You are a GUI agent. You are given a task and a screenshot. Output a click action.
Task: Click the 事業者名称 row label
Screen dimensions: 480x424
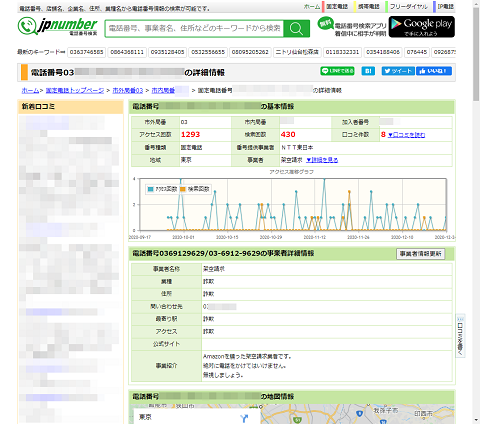(x=166, y=269)
